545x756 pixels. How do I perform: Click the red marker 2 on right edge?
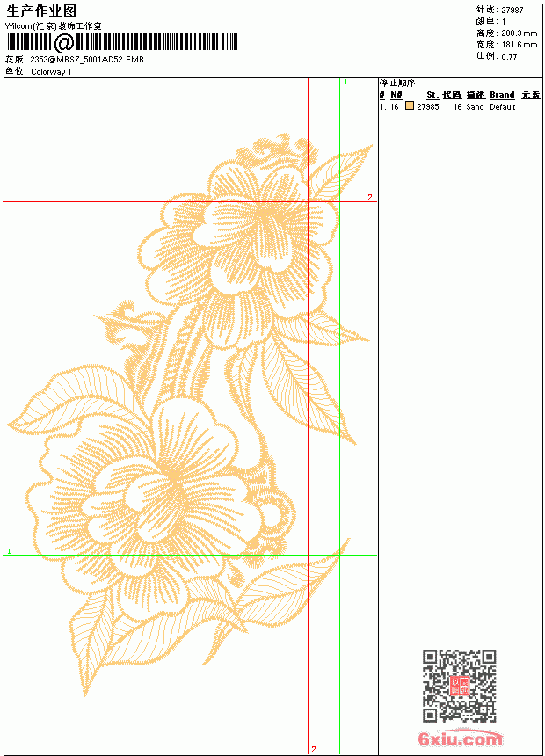(x=370, y=197)
